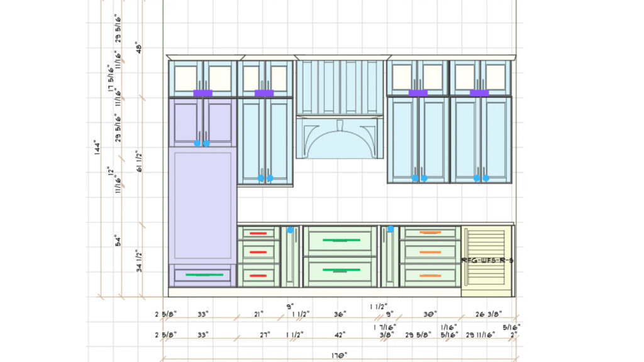Click the 27" width dimension

[265, 335]
